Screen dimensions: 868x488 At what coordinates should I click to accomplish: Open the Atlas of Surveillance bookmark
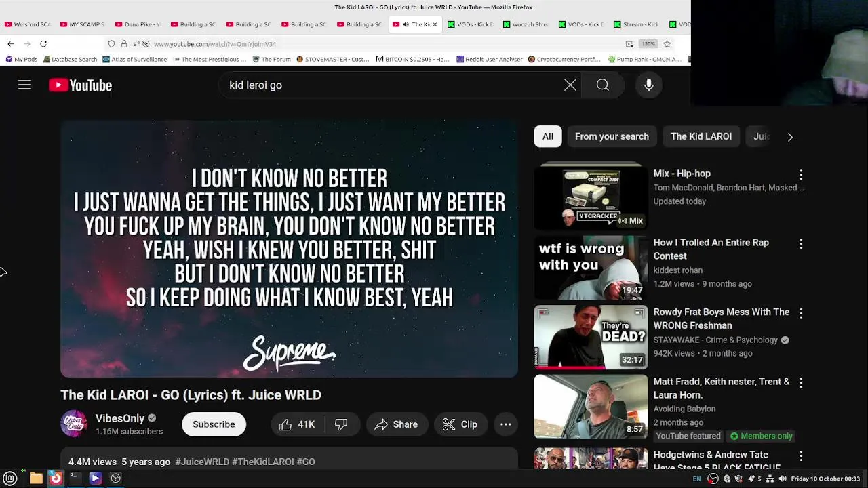[x=134, y=59]
